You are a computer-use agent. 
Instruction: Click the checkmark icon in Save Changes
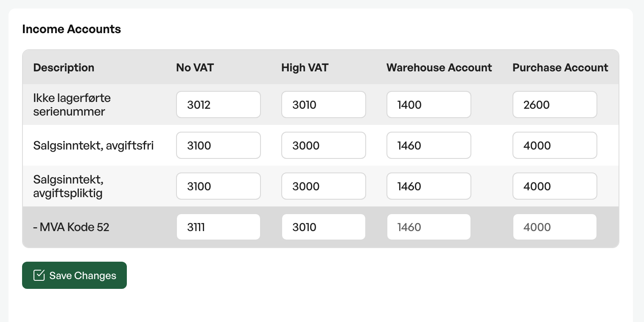coord(39,275)
